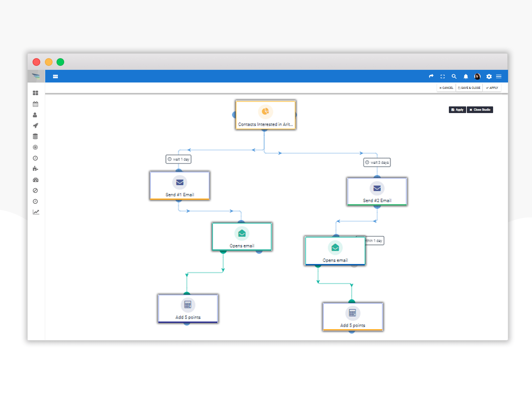
Task: Open the calendar icon in sidebar
Action: [x=36, y=104]
